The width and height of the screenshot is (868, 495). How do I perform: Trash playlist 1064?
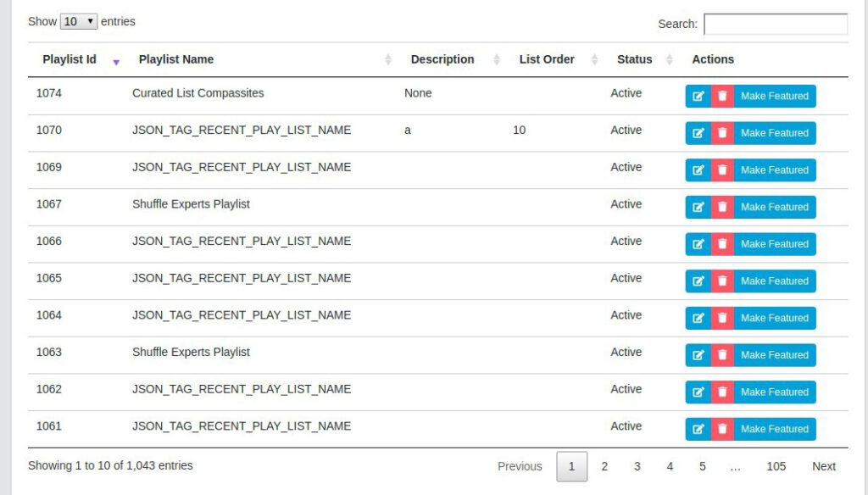[722, 318]
